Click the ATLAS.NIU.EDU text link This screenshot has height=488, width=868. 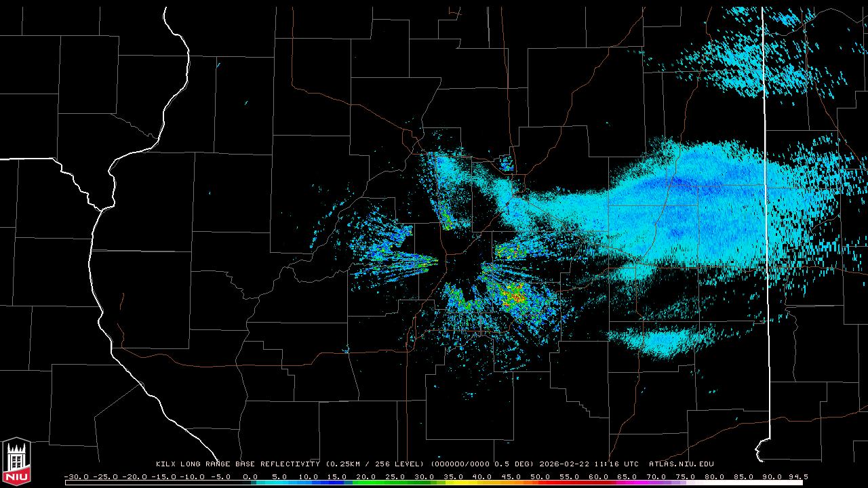click(682, 464)
